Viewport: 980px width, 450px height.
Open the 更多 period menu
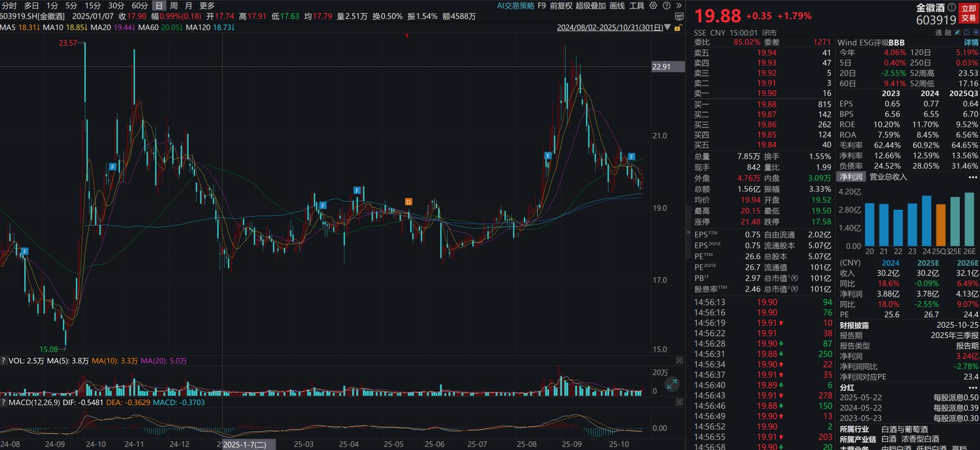(207, 6)
